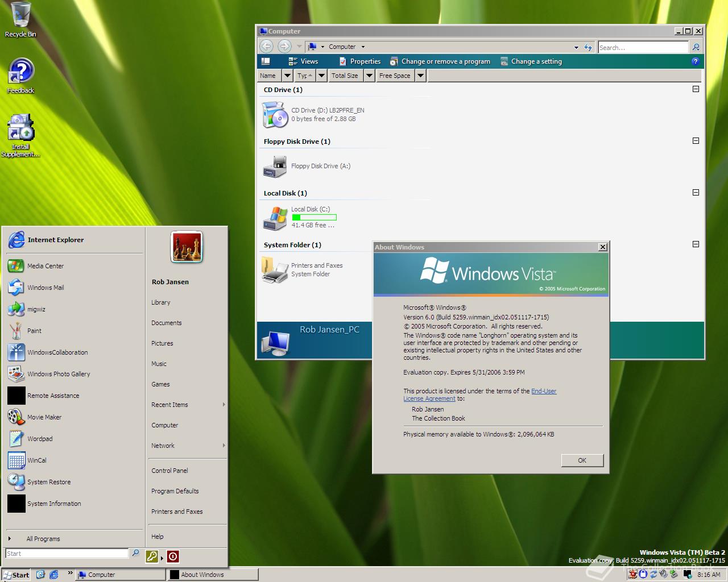Expand Recent Items submenu

tap(187, 405)
